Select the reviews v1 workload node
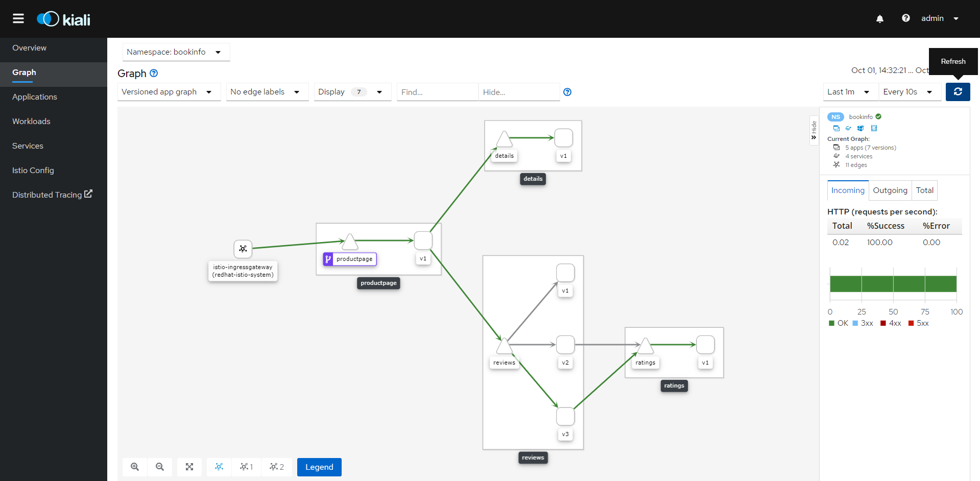Screen dimensions: 980x481 (x=565, y=273)
